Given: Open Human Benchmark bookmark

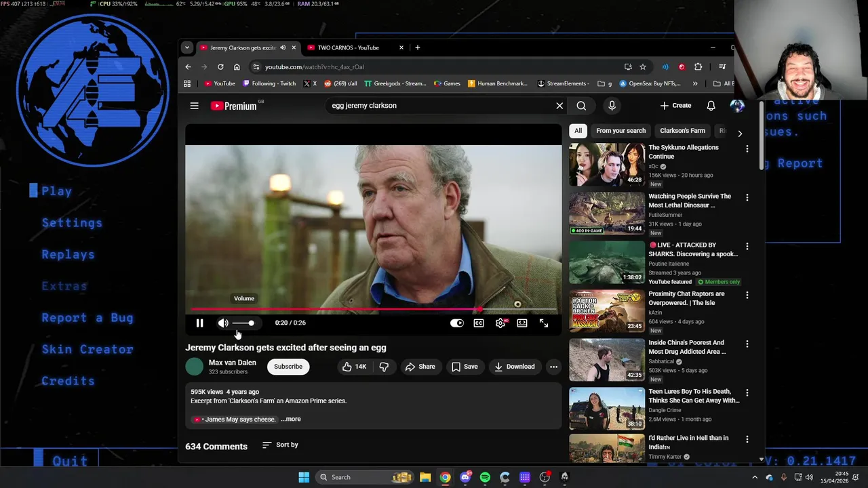Looking at the screenshot, I should pyautogui.click(x=497, y=84).
